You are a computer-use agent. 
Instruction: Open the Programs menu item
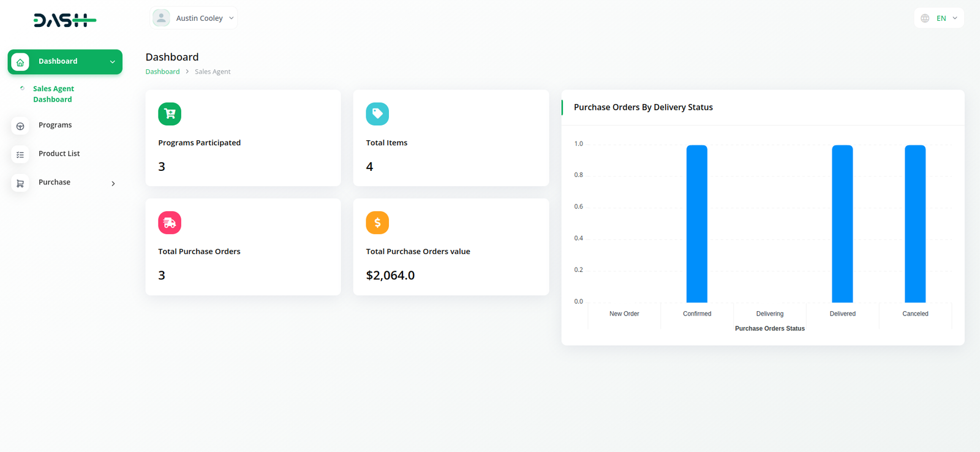pos(55,125)
